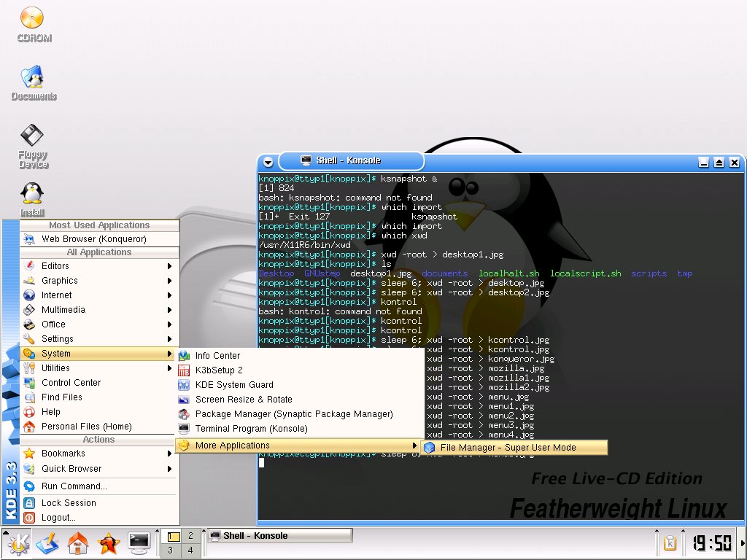The image size is (747, 560).
Task: Click the Bookmarks star icon
Action: 29,454
